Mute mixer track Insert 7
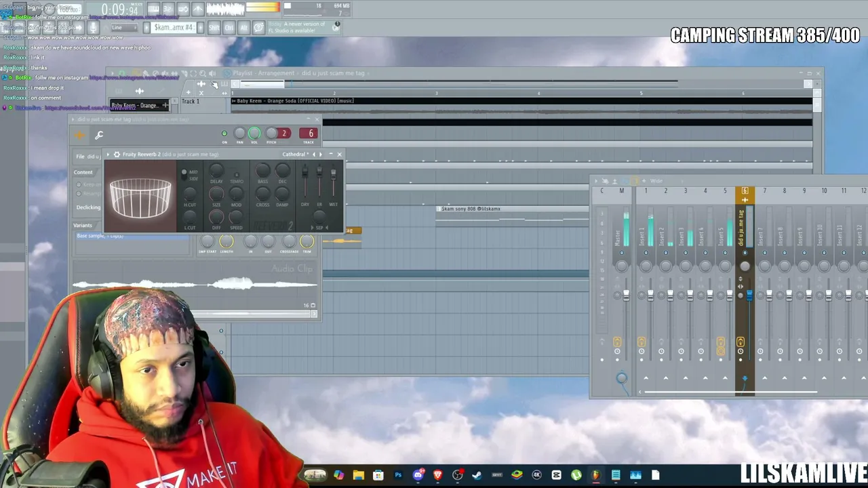 pos(764,253)
